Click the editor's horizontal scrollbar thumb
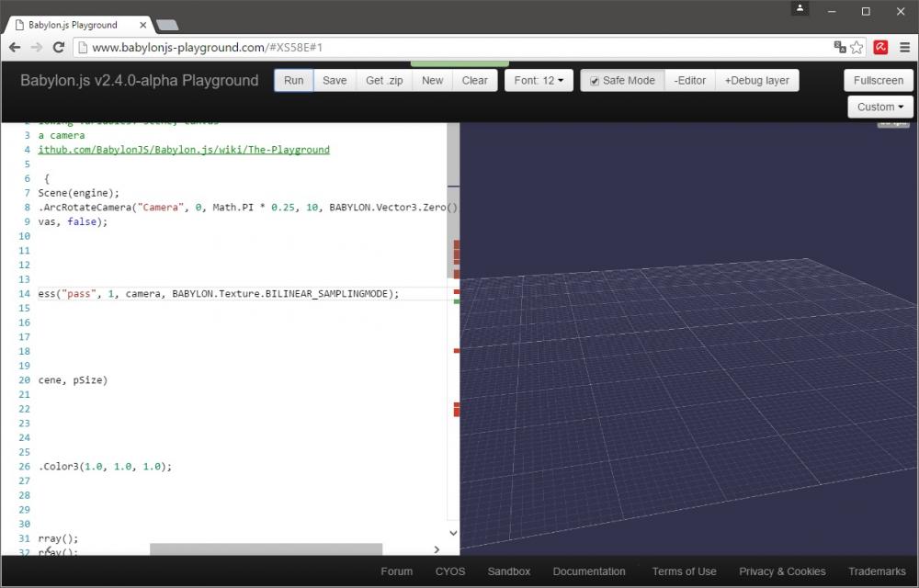Image resolution: width=919 pixels, height=588 pixels. [266, 549]
